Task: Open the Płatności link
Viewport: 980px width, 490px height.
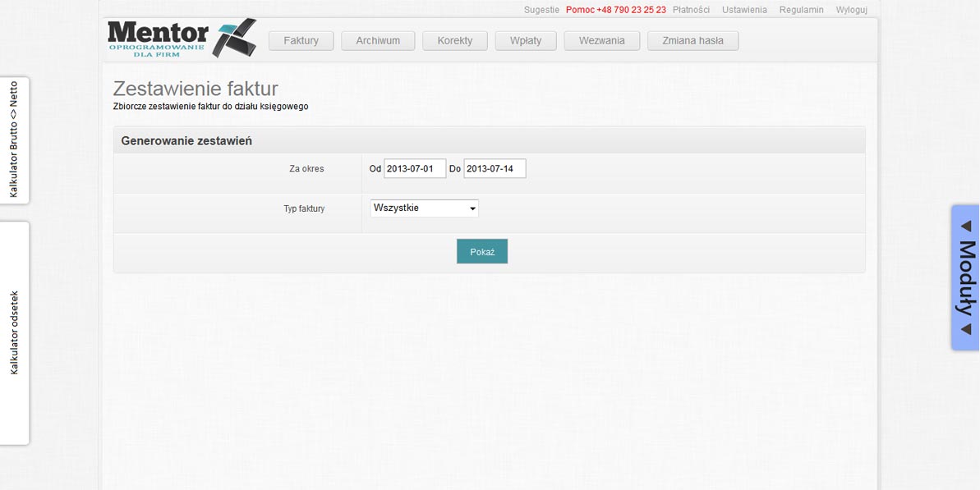Action: 691,10
